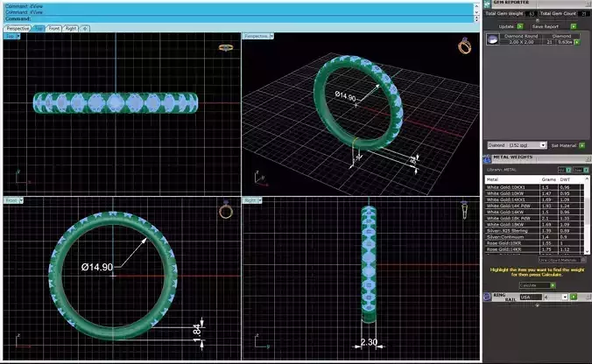The image size is (592, 364).
Task: Switch to the Front viewport tab
Action: click(54, 28)
